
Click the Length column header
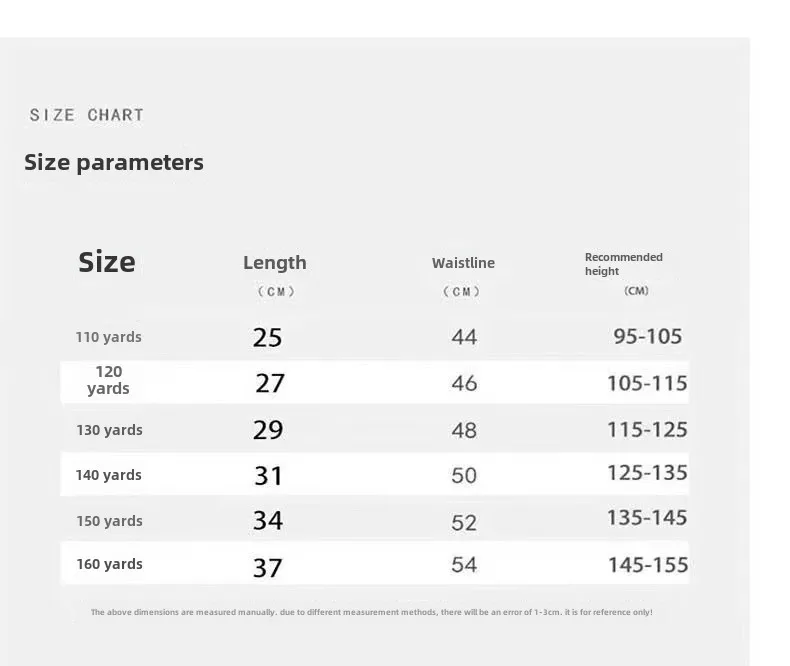pyautogui.click(x=275, y=263)
